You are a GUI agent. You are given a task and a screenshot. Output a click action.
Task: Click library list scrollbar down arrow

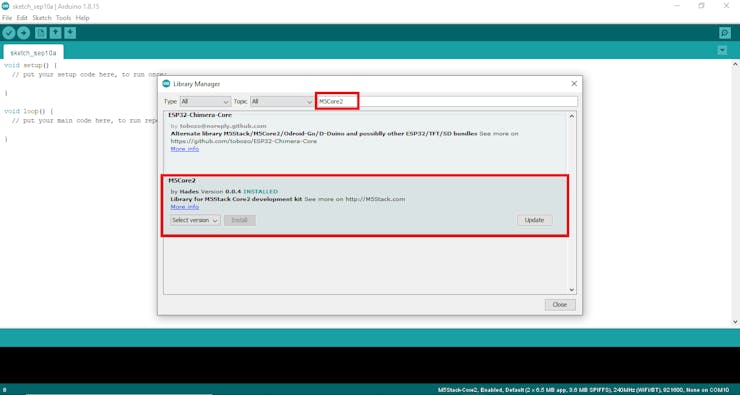tap(572, 290)
